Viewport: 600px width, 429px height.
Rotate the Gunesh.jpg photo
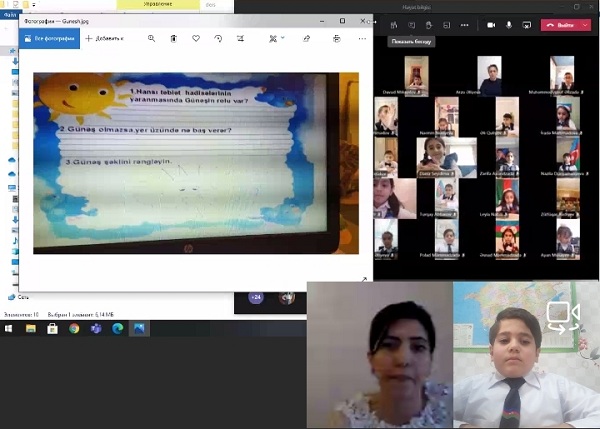(218, 39)
